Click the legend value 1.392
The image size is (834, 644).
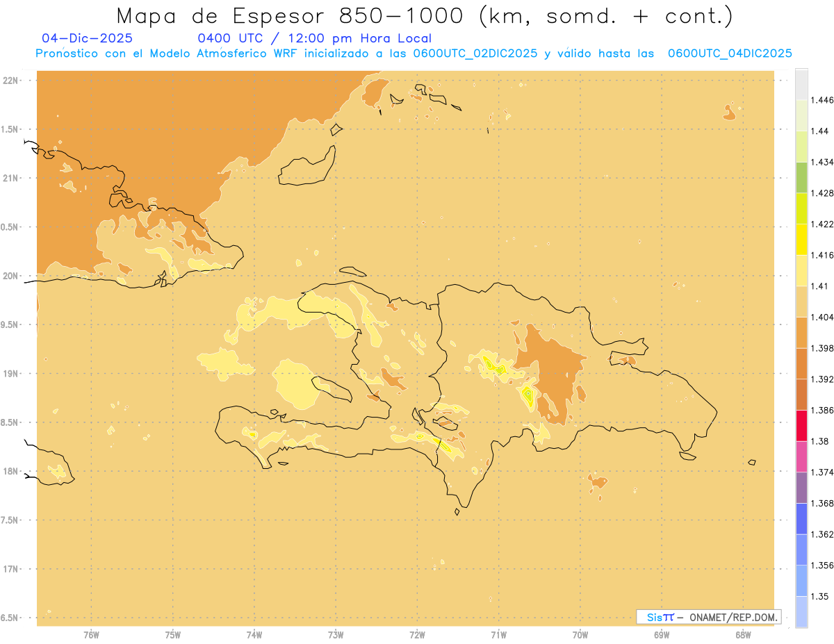pyautogui.click(x=822, y=379)
